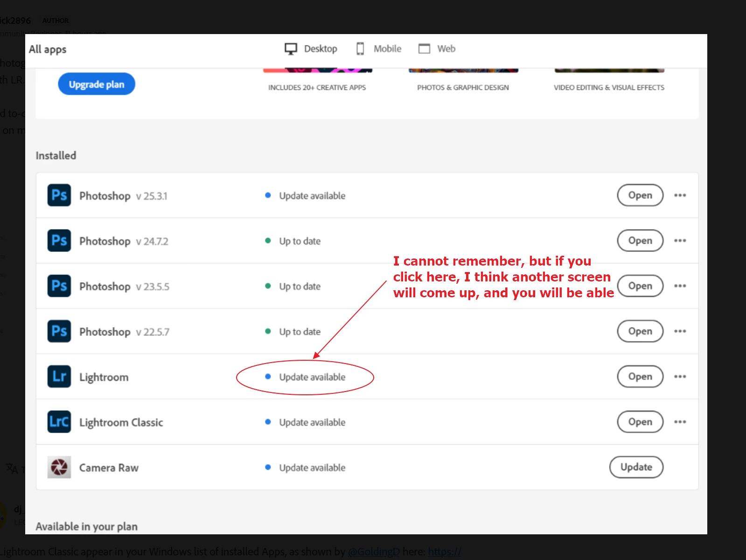Click the translate icon in the forum page
The width and height of the screenshot is (746, 560).
click(12, 468)
